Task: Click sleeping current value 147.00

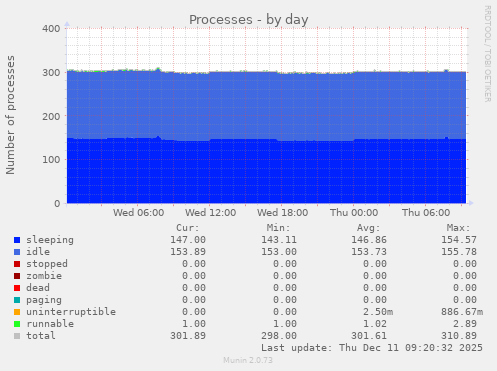Action: pos(188,240)
